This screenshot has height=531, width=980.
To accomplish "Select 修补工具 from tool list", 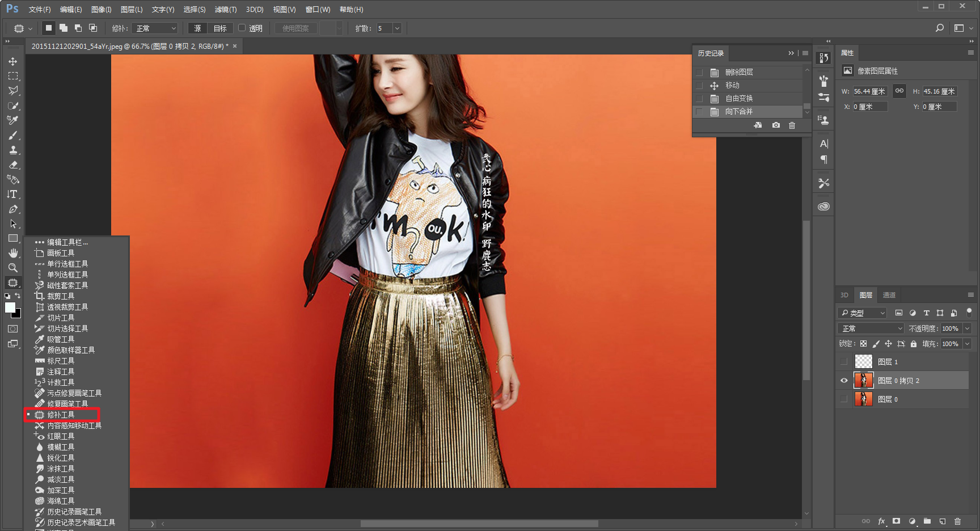I will point(61,415).
